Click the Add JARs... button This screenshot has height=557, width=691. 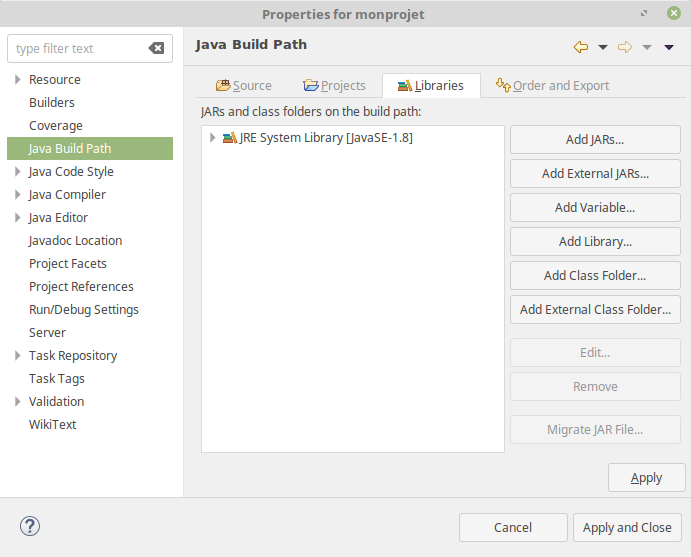coord(595,140)
